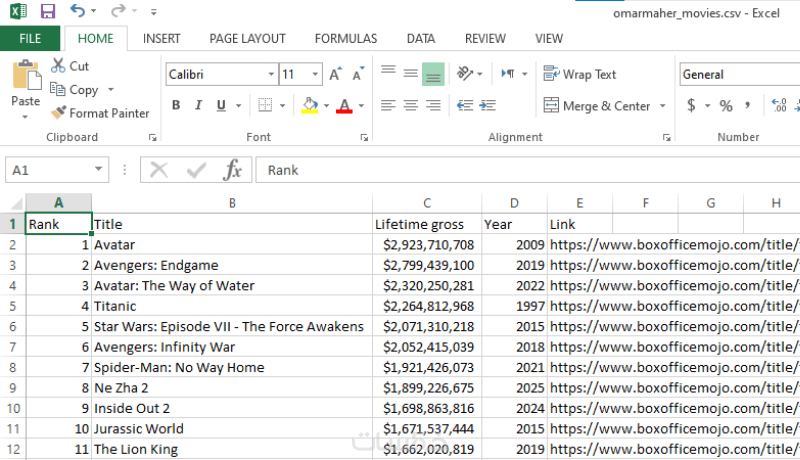Viewport: 800px width, 460px height.
Task: Click the Save icon in the quick access toolbar
Action: click(47, 11)
